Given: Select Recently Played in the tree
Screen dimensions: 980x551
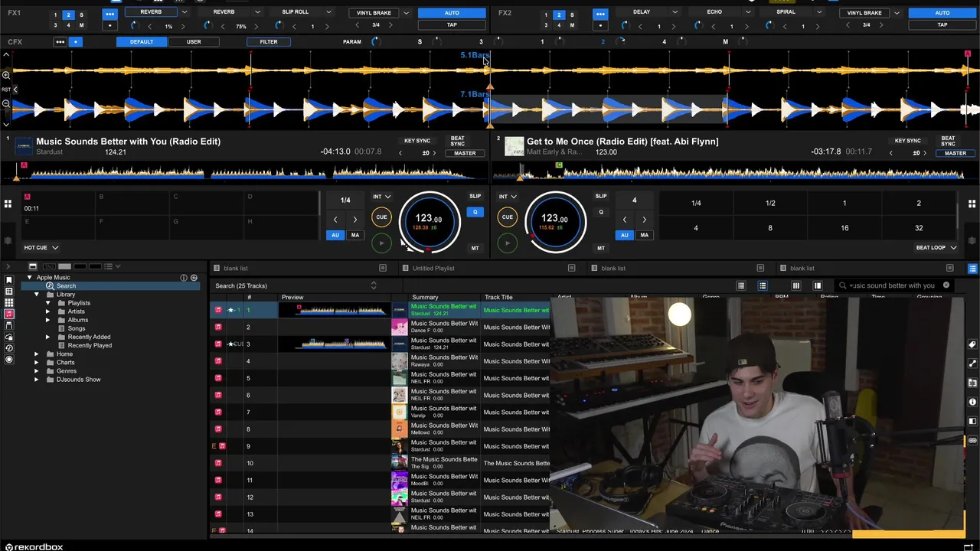Looking at the screenshot, I should [90, 346].
